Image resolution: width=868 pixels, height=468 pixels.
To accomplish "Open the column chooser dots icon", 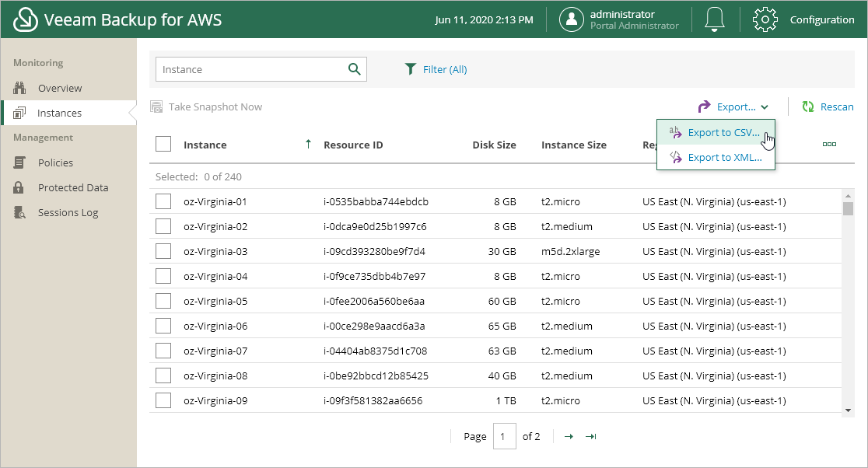I will pos(829,145).
